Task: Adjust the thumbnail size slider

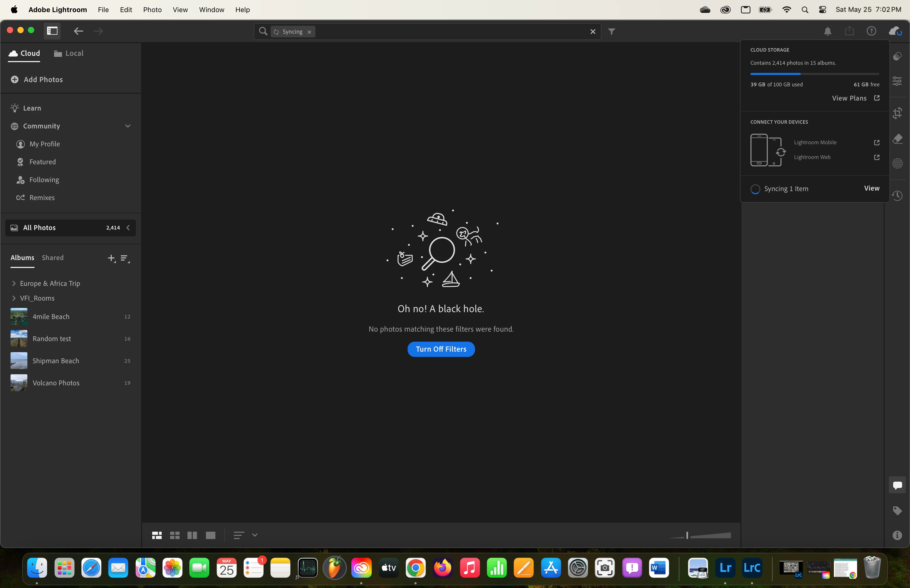Action: 687,535
